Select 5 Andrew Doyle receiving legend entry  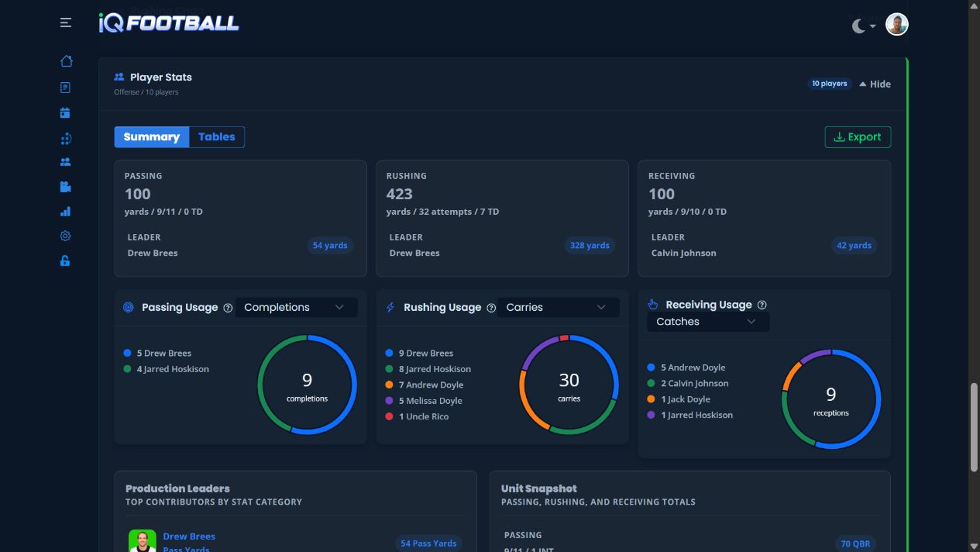[x=686, y=367]
